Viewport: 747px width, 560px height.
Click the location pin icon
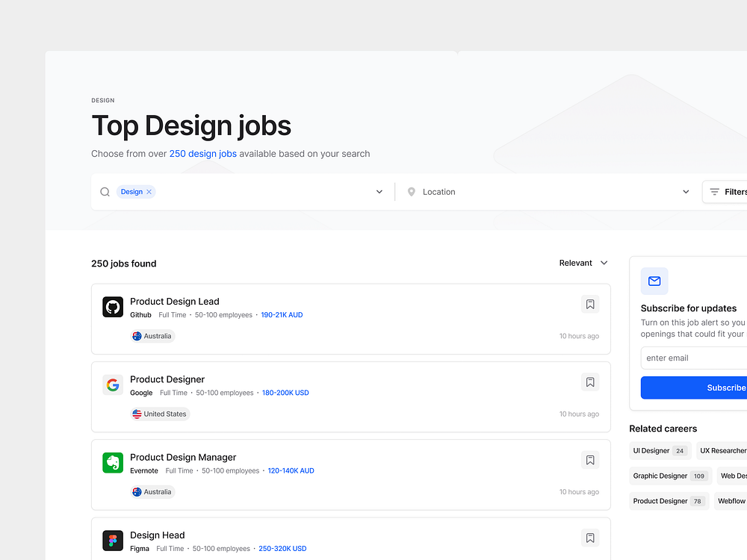click(411, 192)
